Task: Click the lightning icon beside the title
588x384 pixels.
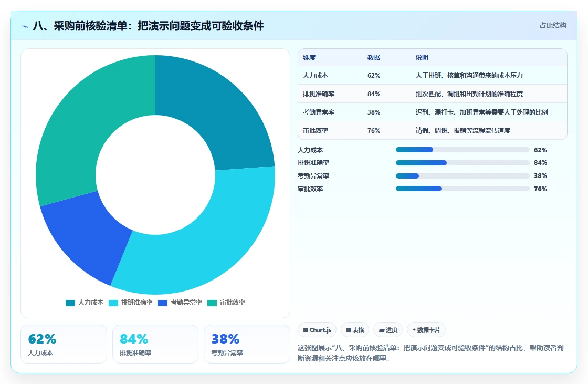Action: coord(25,26)
